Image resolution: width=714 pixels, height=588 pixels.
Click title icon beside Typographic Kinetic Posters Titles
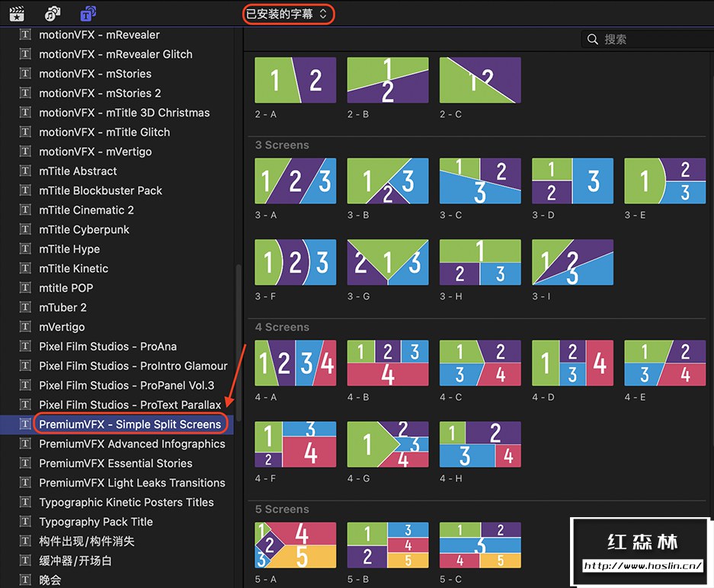tap(25, 502)
